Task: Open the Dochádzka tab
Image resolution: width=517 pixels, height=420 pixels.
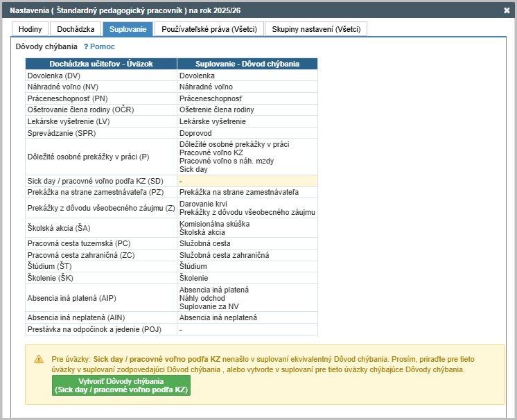Action: pos(76,29)
